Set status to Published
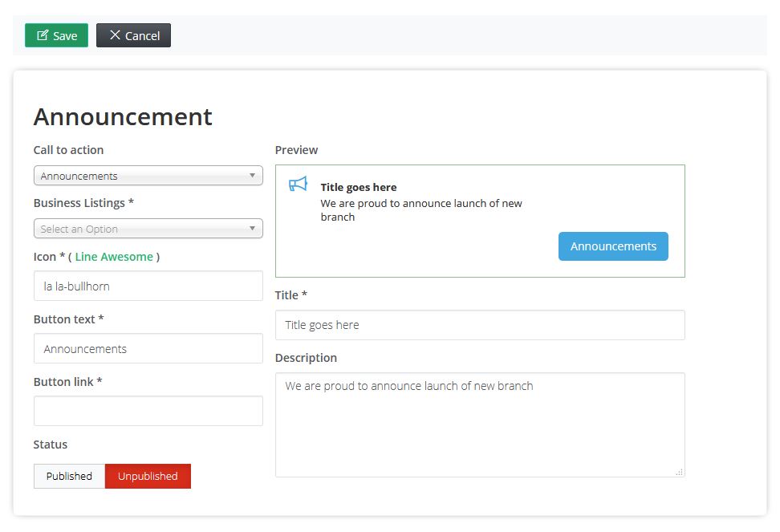This screenshot has height=532, width=780. point(69,476)
